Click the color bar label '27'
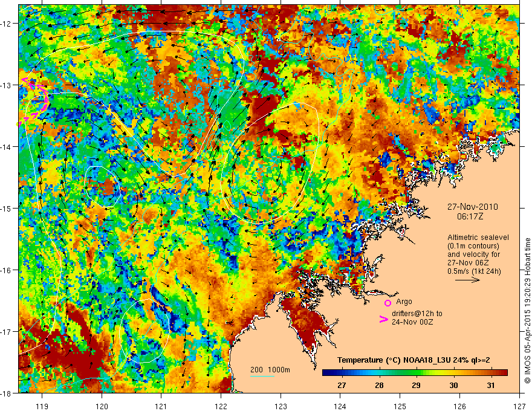This screenshot has width=532, height=411. point(342,385)
